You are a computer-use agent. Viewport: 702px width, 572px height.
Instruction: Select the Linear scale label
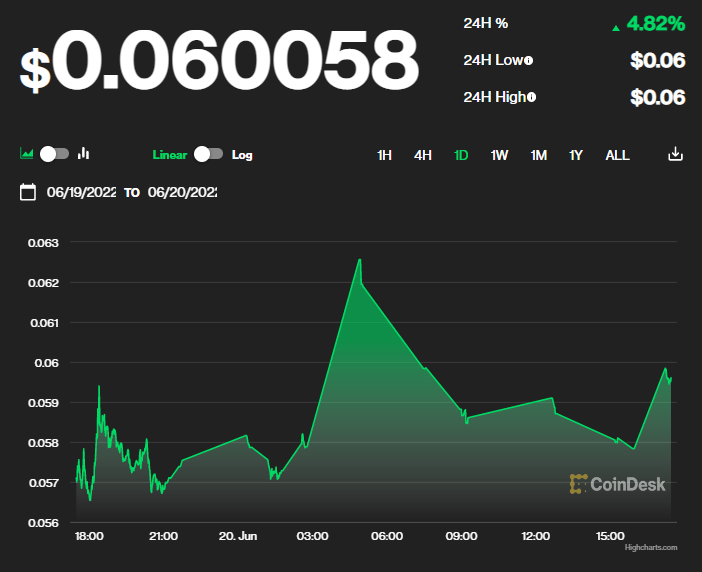click(x=170, y=155)
